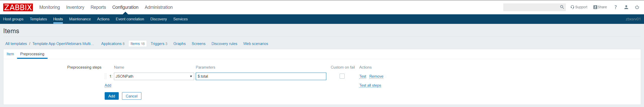Image resolution: width=644 pixels, height=107 pixels.
Task: Open the user profile icon
Action: tap(626, 7)
